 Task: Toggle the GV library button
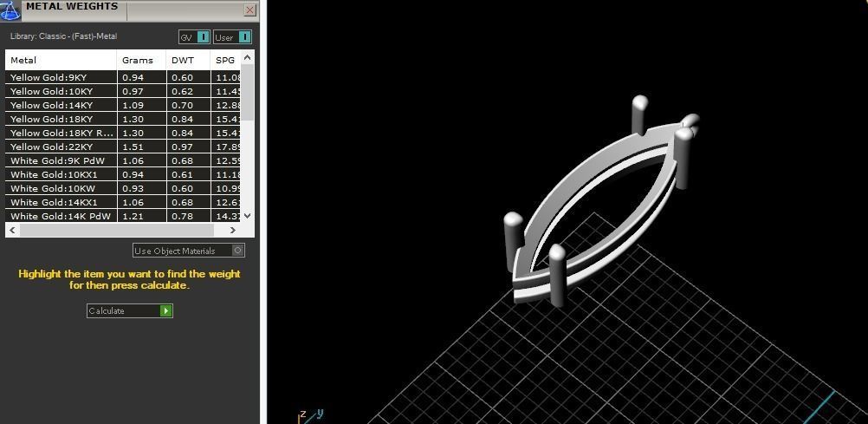(x=194, y=37)
